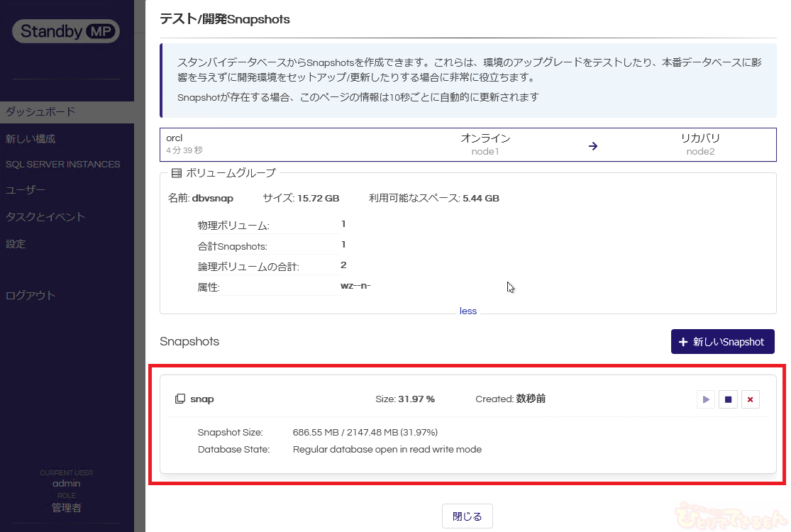The width and height of the screenshot is (791, 532).
Task: Click the Standby MP logo
Action: coord(66,31)
